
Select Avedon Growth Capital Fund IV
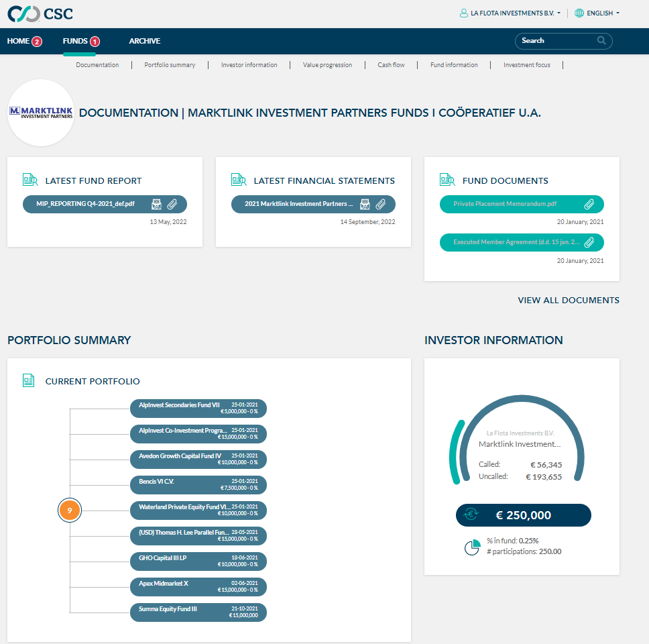(x=198, y=460)
